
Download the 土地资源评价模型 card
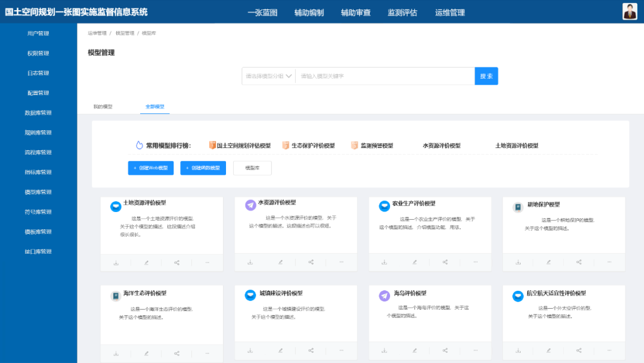click(116, 263)
